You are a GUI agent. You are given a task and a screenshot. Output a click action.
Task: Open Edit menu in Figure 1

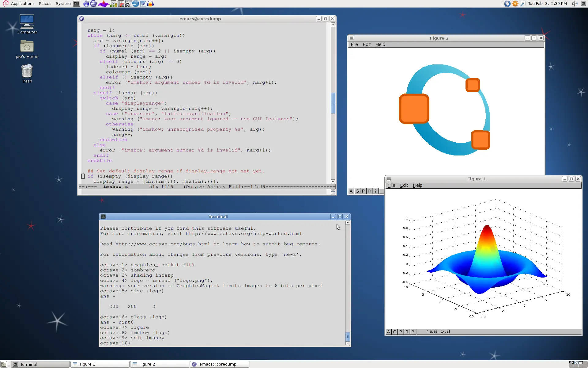click(404, 185)
